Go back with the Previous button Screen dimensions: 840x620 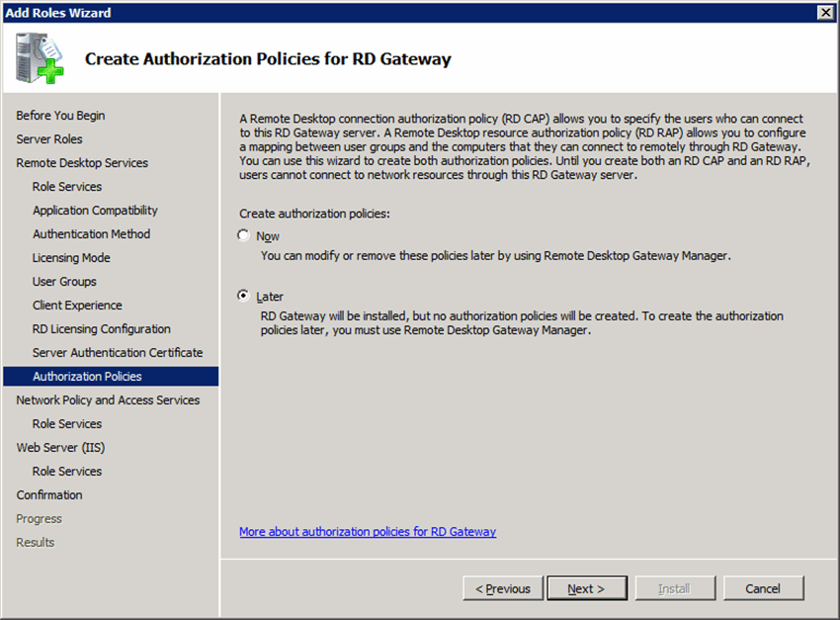(x=503, y=588)
